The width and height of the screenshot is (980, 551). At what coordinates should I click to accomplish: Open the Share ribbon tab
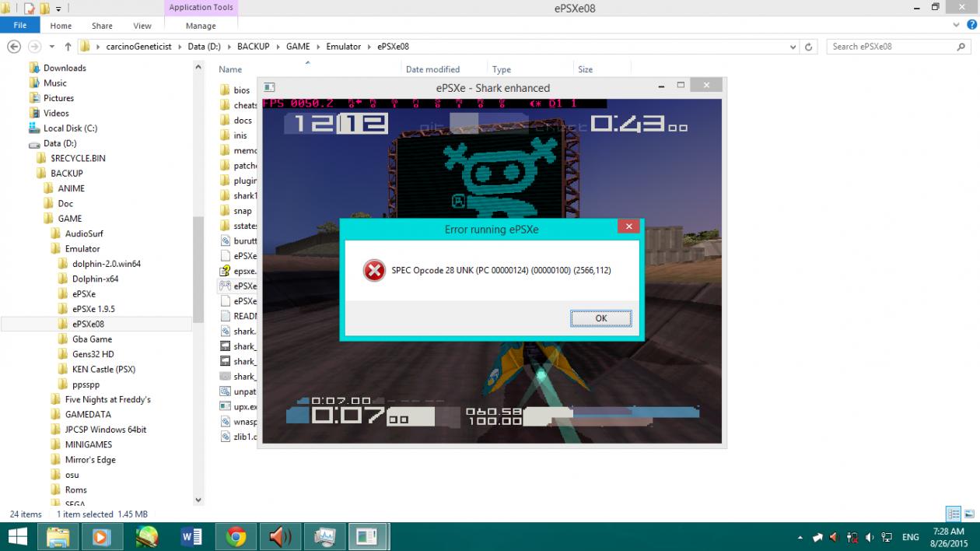tap(102, 26)
